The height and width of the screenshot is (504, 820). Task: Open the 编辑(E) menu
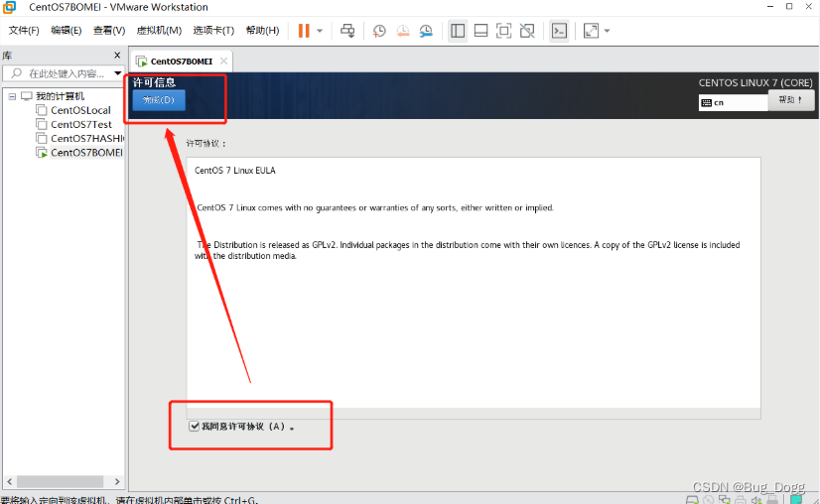[66, 31]
